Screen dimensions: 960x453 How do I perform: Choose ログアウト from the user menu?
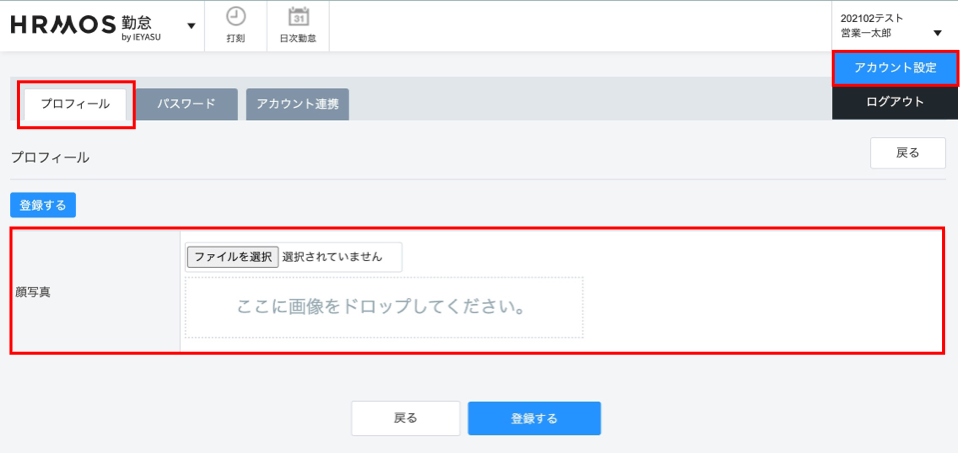895,102
